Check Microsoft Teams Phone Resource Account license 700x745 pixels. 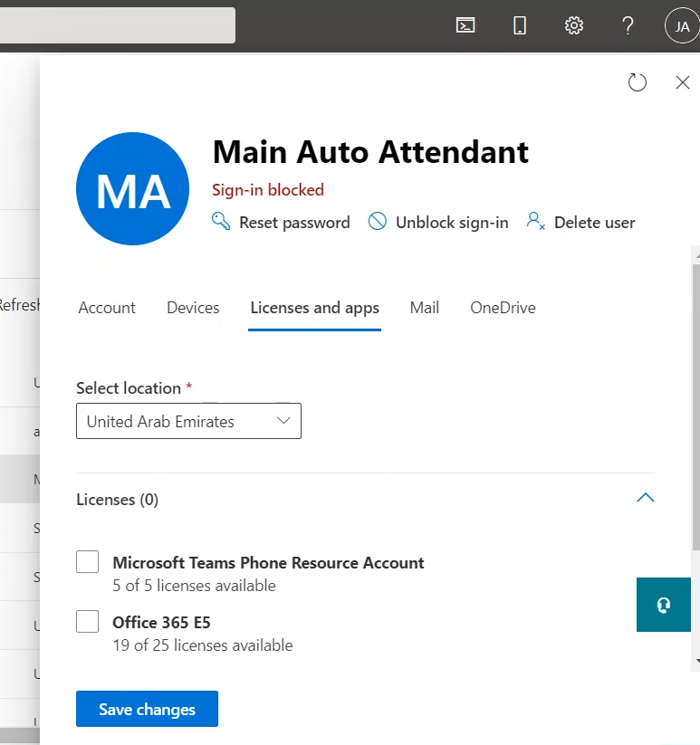[88, 563]
